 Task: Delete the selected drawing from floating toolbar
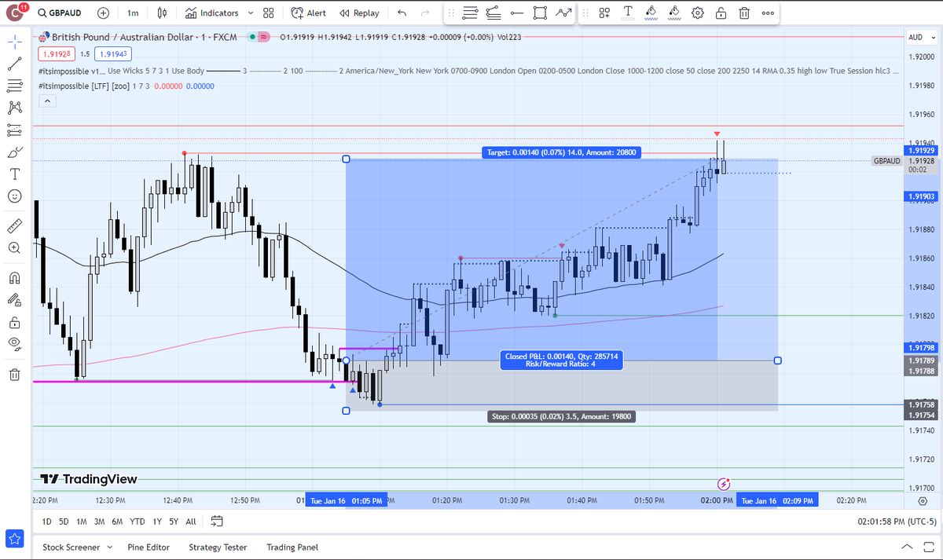pos(744,13)
